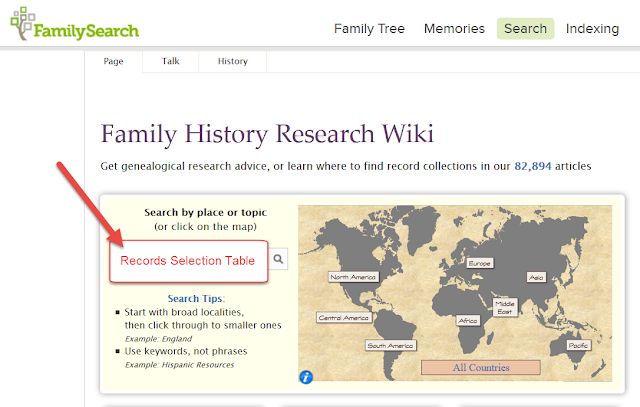Click the 'Example: England' text
The image size is (640, 407).
(x=158, y=339)
